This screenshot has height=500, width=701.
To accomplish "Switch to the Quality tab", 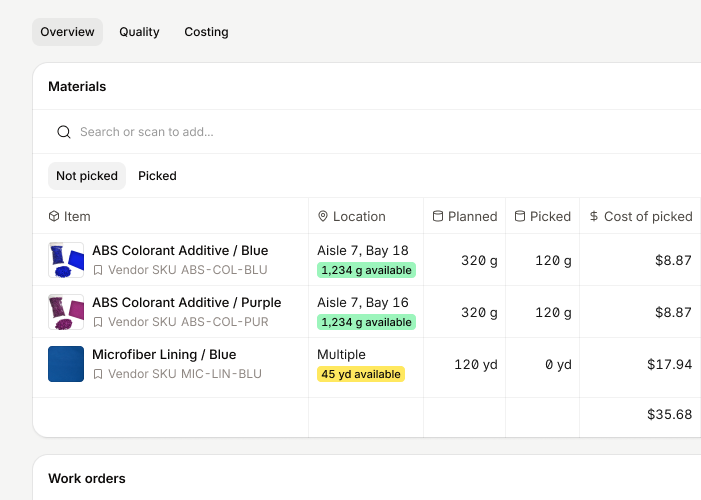I will 139,32.
